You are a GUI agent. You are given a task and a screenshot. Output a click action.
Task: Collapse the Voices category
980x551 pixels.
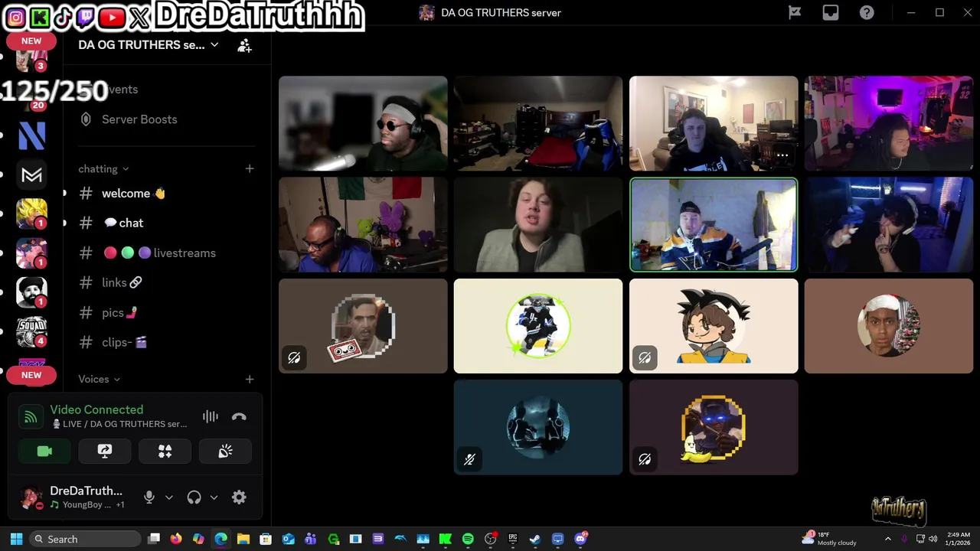tap(99, 379)
